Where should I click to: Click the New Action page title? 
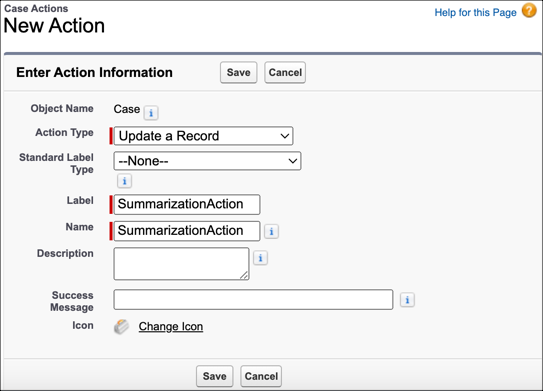[54, 26]
